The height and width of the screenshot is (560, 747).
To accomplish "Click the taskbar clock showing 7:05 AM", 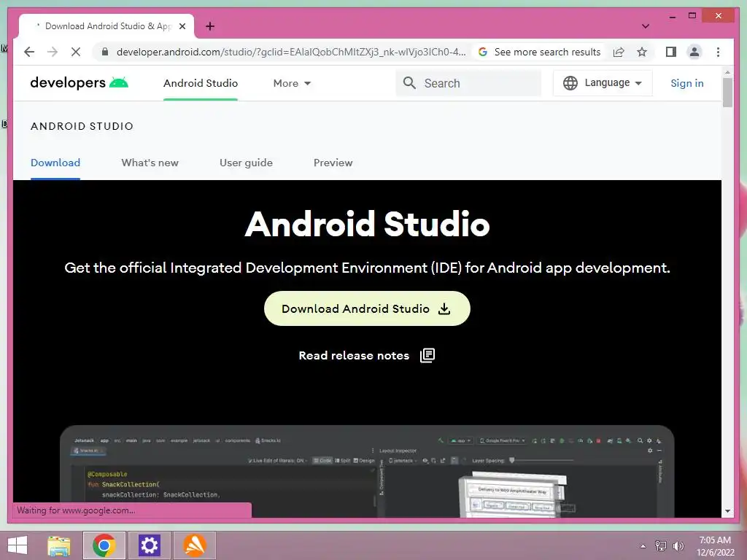I will click(x=715, y=545).
